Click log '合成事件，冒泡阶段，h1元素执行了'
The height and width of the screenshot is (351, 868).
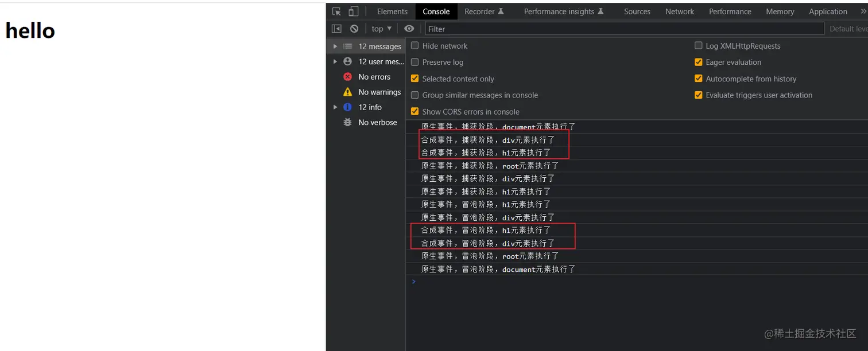tap(486, 230)
